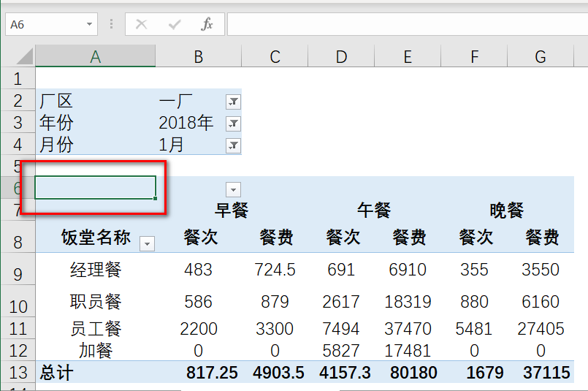The width and height of the screenshot is (588, 391).
Task: Click the cell with value 5481
Action: [474, 329]
